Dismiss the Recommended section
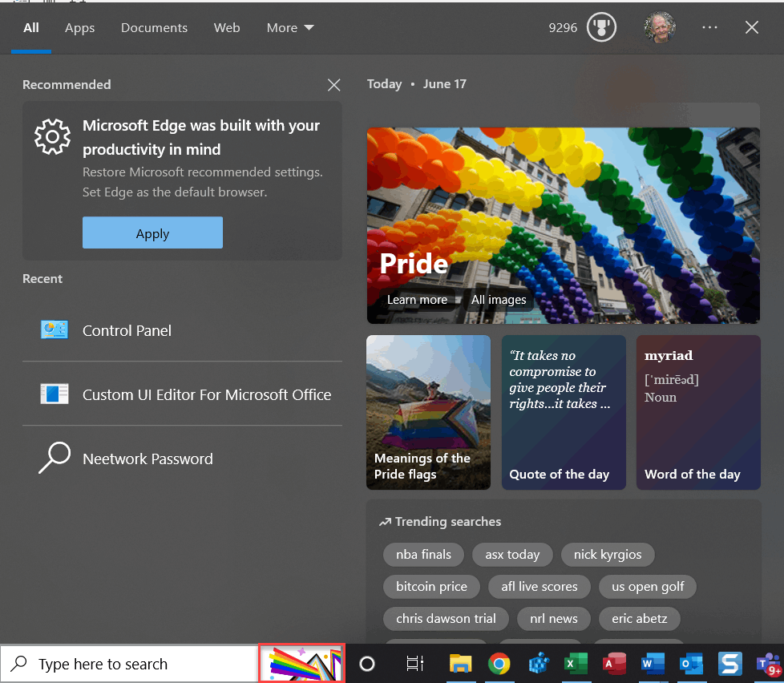Image resolution: width=784 pixels, height=683 pixels. 334,85
